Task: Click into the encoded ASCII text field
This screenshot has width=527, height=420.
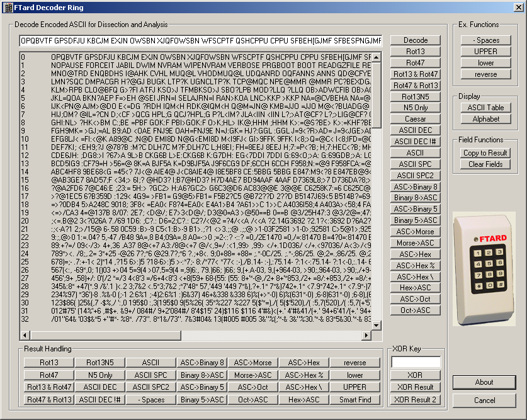Action: [x=200, y=41]
